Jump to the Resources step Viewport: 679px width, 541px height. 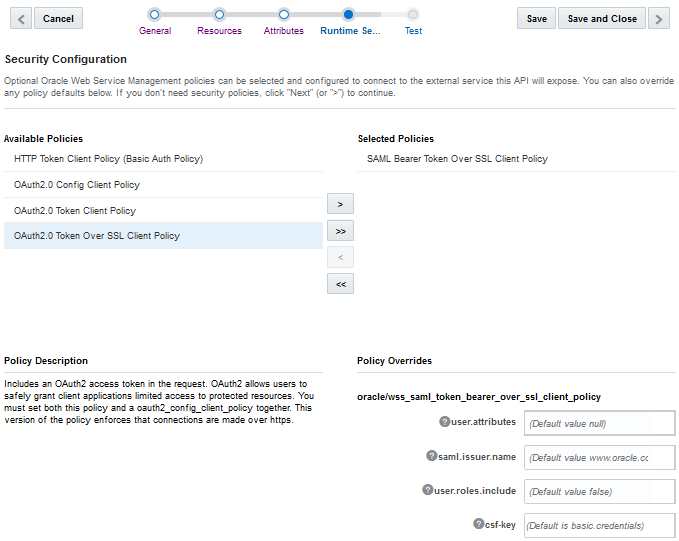(x=219, y=15)
